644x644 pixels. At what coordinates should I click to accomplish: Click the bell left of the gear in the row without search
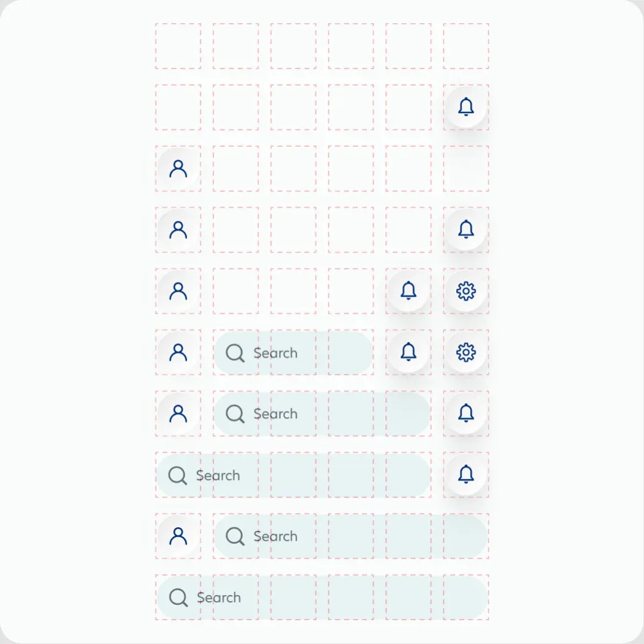point(409,291)
